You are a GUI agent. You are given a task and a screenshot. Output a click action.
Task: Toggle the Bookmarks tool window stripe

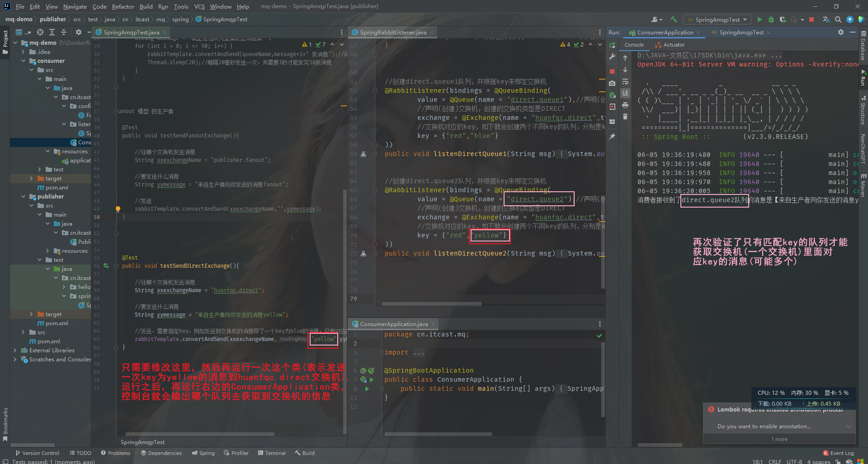pyautogui.click(x=5, y=424)
